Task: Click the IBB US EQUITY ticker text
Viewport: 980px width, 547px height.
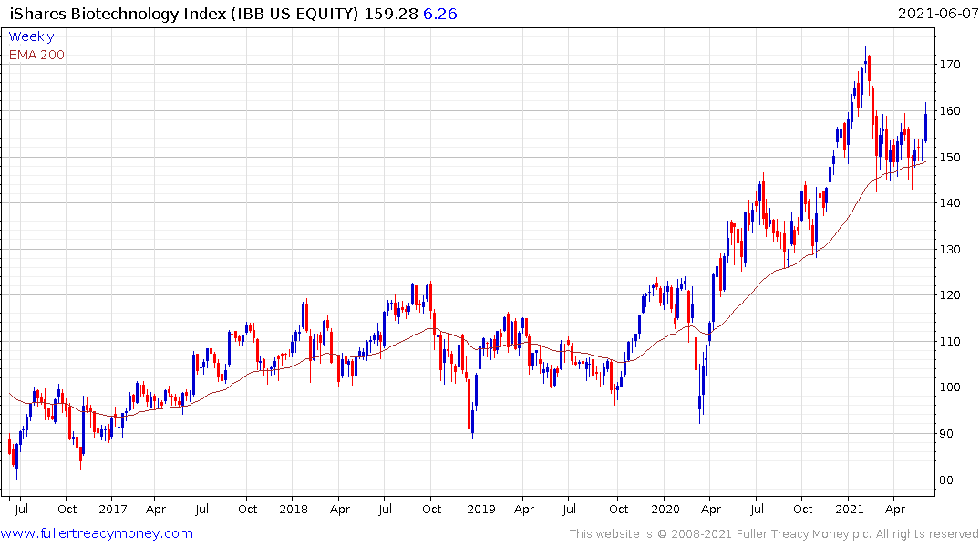Action: [294, 14]
